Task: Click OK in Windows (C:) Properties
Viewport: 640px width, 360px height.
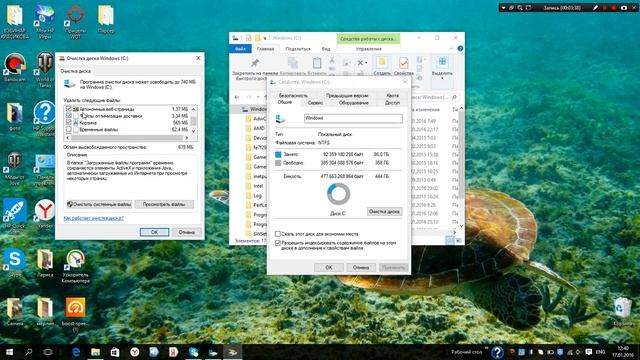Action: pos(329,267)
